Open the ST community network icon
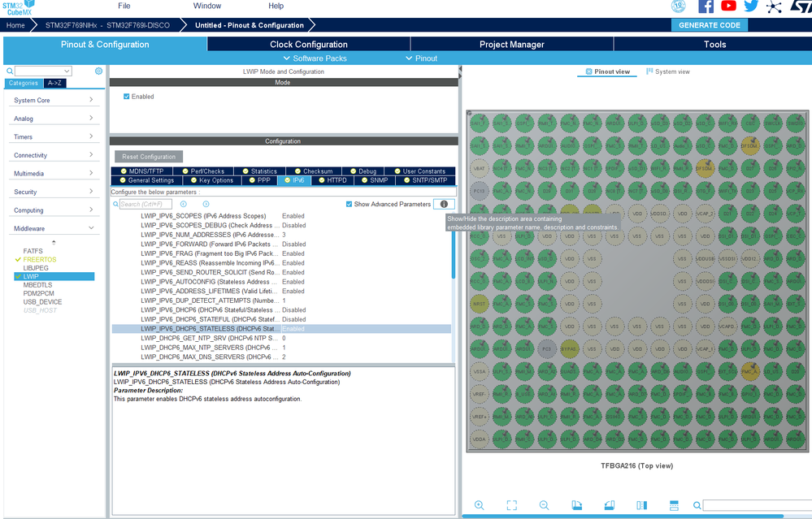 (x=774, y=6)
